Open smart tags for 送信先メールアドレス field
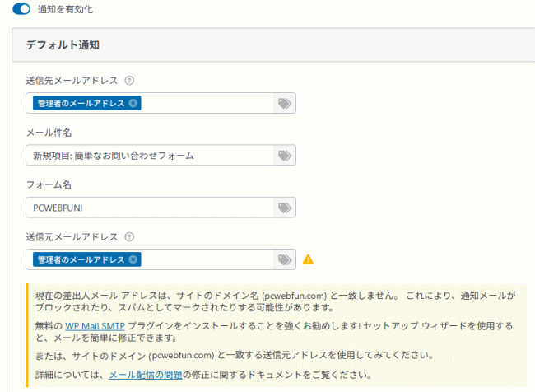This screenshot has height=392, width=535. [x=284, y=103]
